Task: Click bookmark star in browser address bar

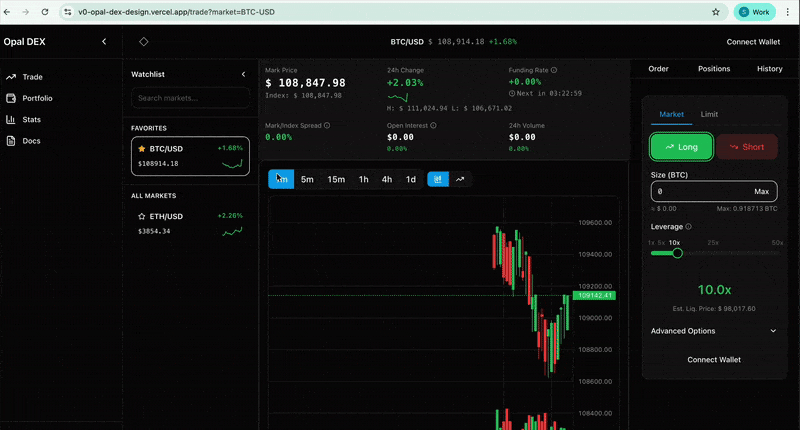Action: pyautogui.click(x=716, y=12)
